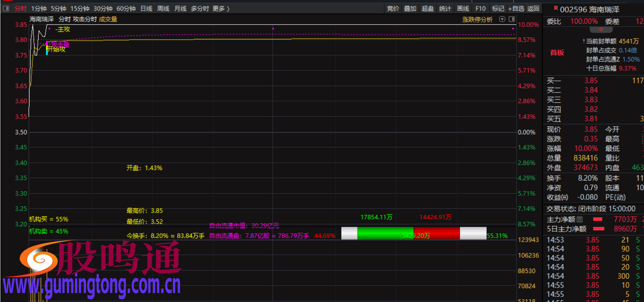Open the 涨跌停分析 analysis panel
This screenshot has height=302, width=644.
pyautogui.click(x=477, y=19)
